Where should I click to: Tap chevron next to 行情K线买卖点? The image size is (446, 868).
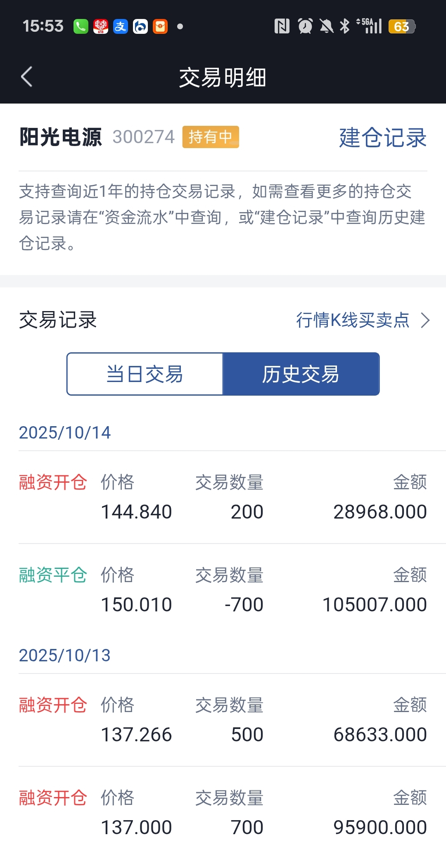[425, 320]
